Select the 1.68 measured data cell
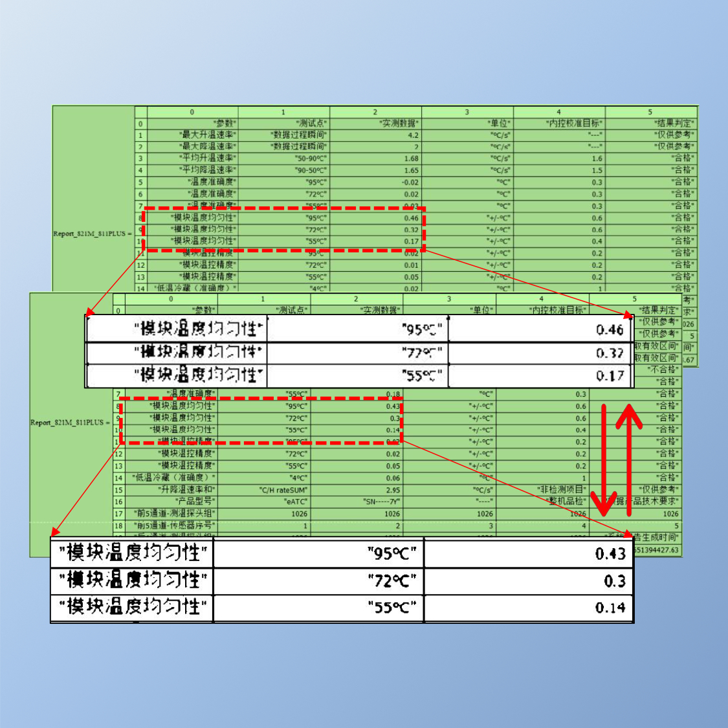This screenshot has height=728, width=728. tap(375, 159)
